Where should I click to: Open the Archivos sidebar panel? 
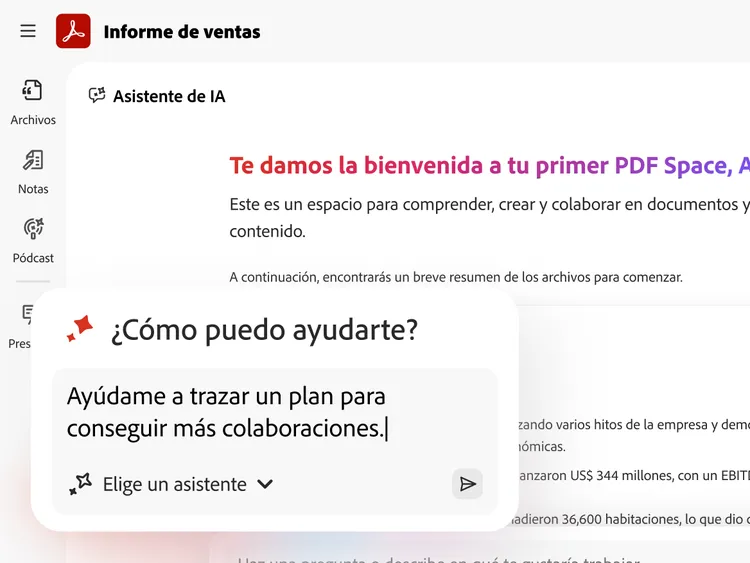(33, 102)
